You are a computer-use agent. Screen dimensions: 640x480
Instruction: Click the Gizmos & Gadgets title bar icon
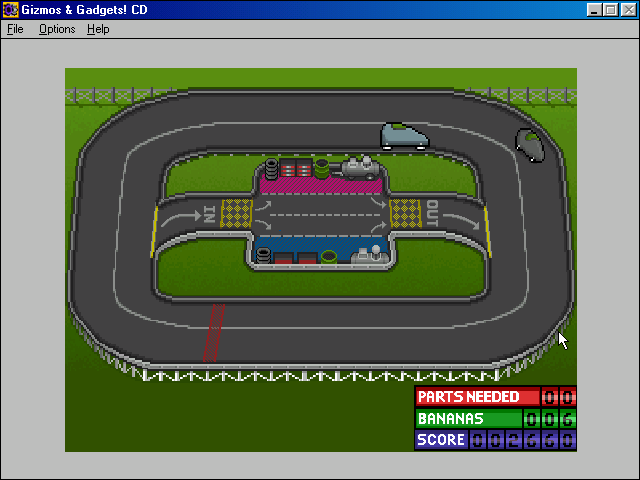point(10,10)
